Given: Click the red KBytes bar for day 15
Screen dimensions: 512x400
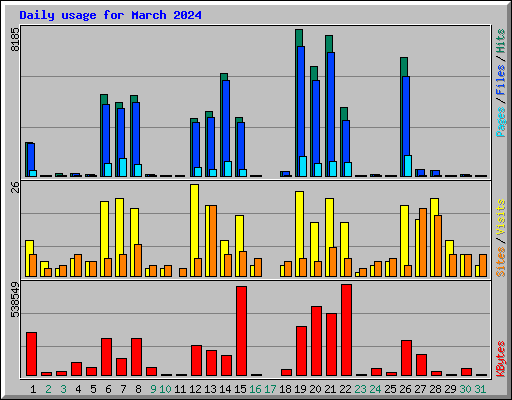Looking at the screenshot, I should (x=242, y=331).
